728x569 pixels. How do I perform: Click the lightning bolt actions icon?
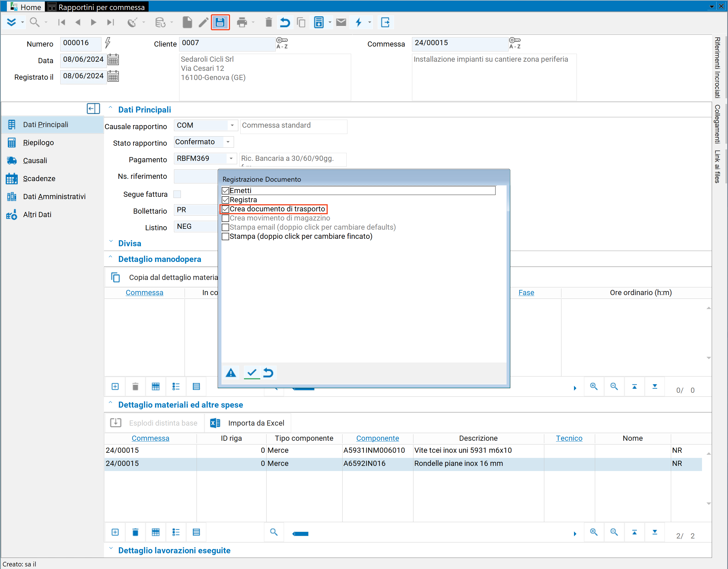pyautogui.click(x=359, y=22)
